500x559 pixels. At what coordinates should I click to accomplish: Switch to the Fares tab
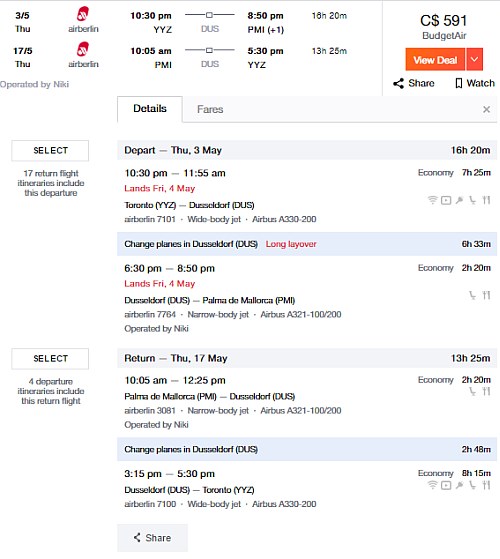point(210,109)
